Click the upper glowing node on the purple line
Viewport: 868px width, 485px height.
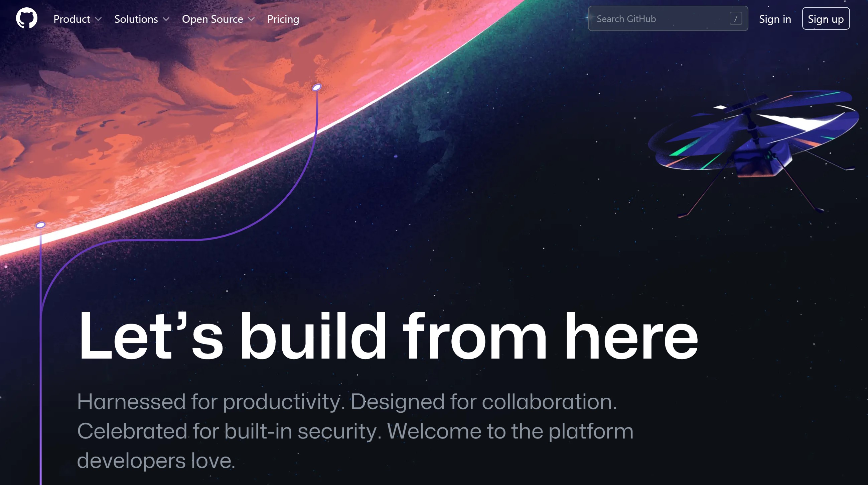tap(316, 88)
